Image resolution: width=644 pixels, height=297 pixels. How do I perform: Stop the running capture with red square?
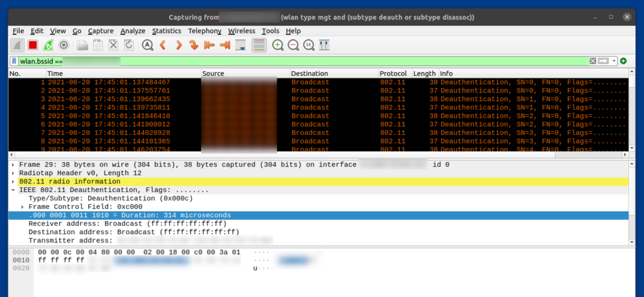[33, 45]
